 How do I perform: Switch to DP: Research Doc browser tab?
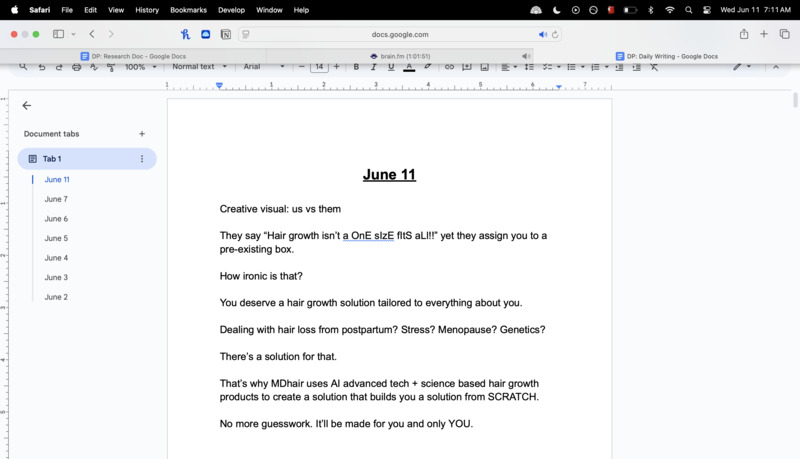point(133,56)
